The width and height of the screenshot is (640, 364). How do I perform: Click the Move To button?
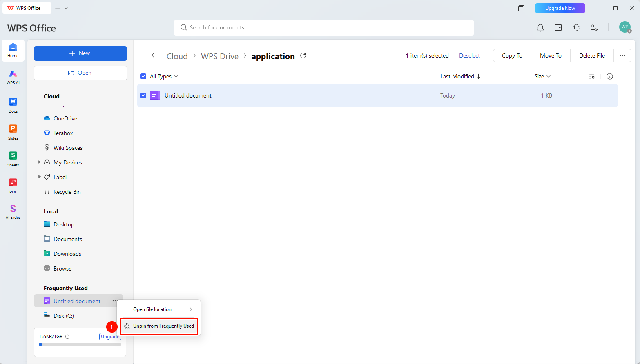click(x=551, y=55)
